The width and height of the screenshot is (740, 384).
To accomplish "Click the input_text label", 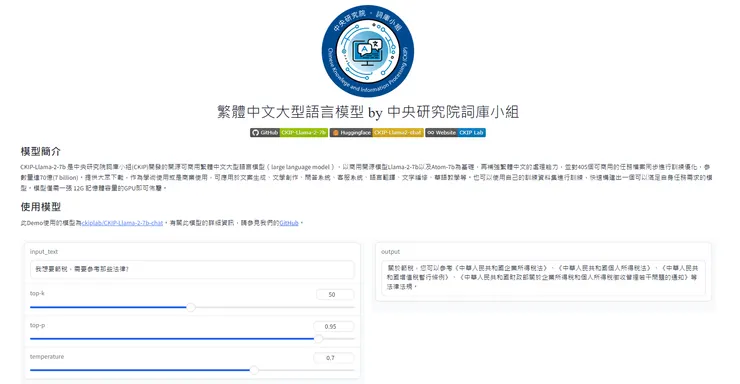I will pos(44,252).
